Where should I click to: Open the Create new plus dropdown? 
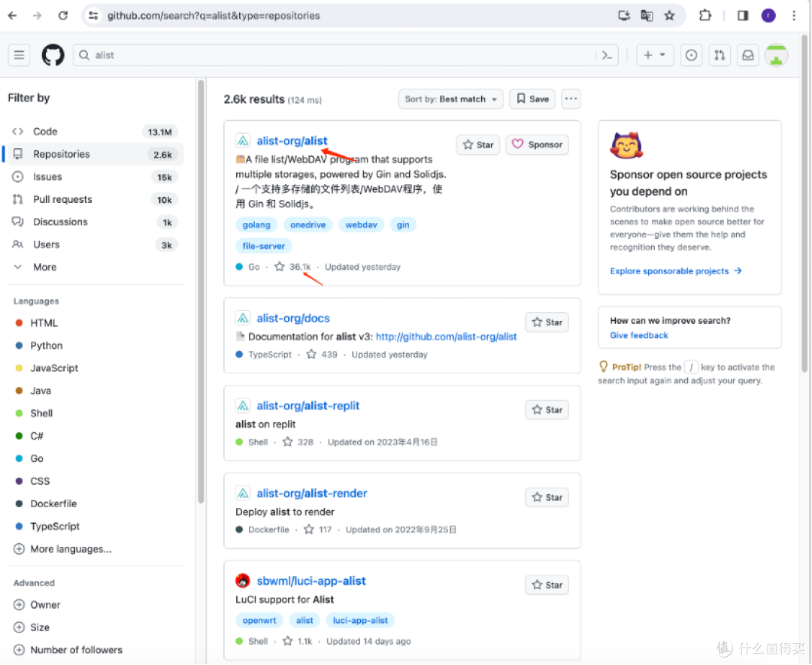click(x=654, y=55)
